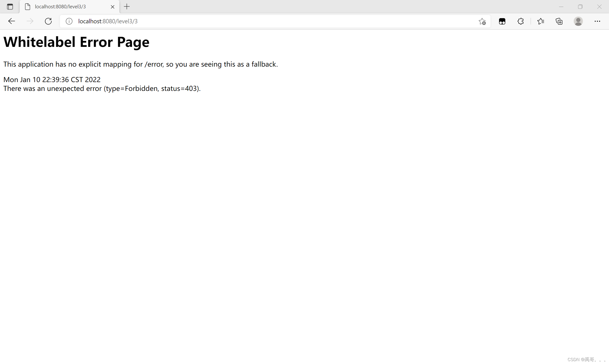The height and width of the screenshot is (364, 609).
Task: Reload the current page
Action: [48, 21]
